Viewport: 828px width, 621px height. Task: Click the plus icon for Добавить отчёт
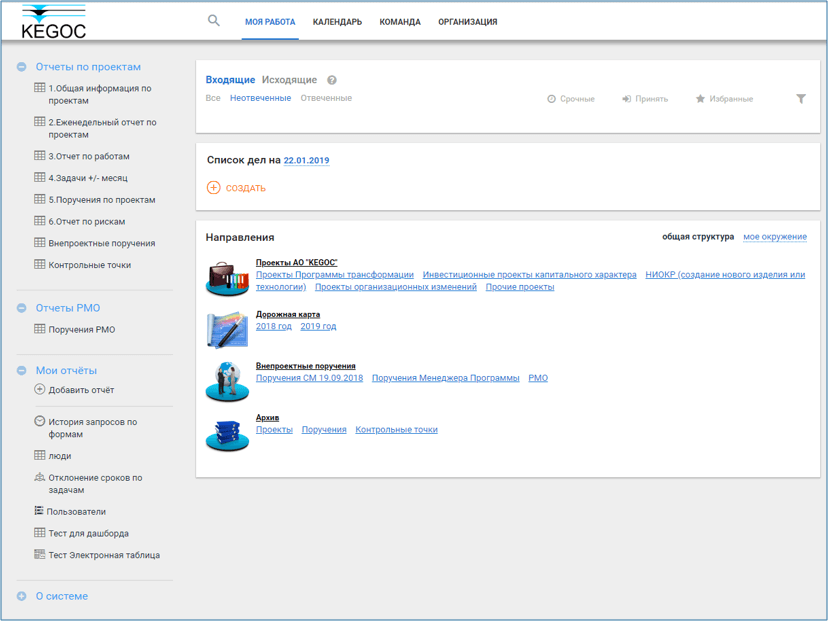click(x=40, y=389)
